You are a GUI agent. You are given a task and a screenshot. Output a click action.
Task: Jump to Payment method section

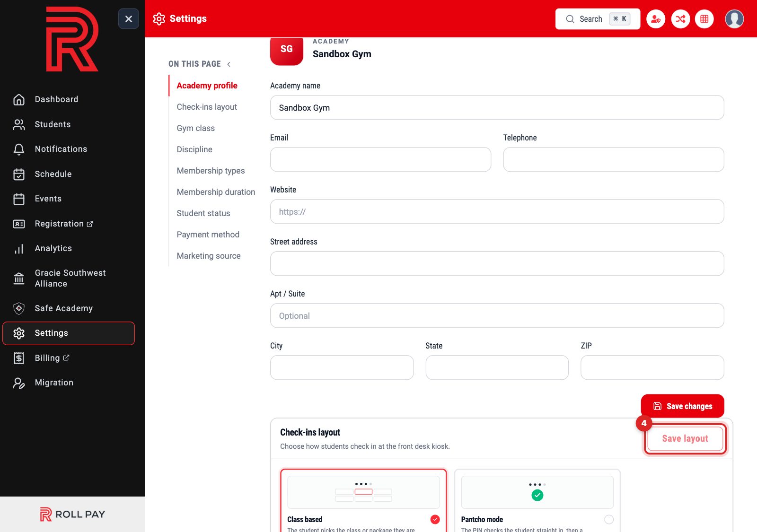[208, 235]
